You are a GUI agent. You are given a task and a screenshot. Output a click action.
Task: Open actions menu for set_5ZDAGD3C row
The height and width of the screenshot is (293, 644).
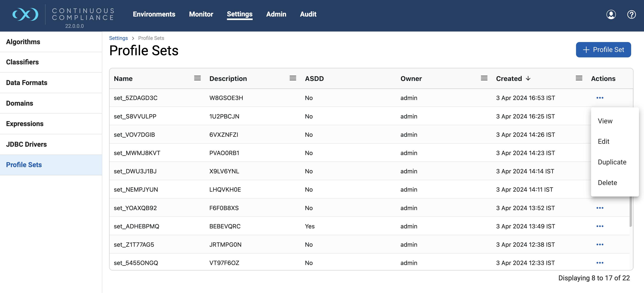tap(600, 98)
